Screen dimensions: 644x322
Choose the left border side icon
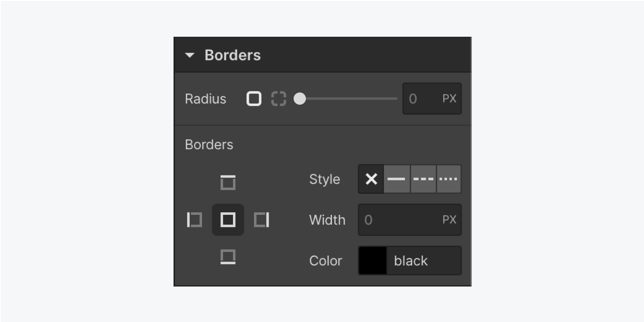coord(194,220)
